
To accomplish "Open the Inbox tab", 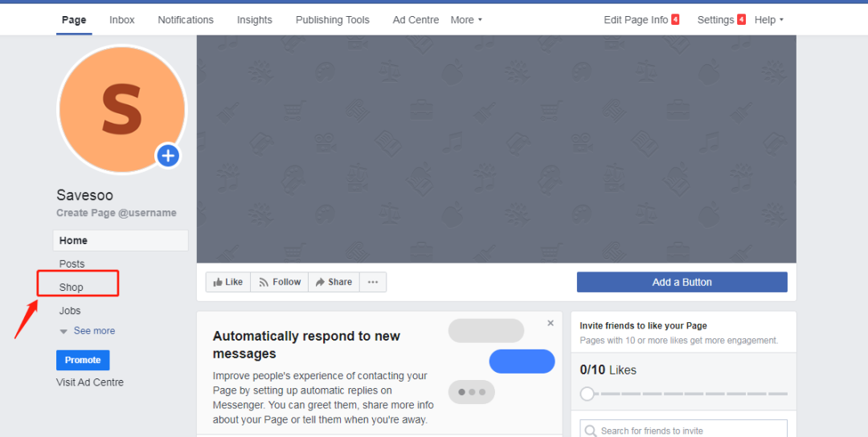I will [x=122, y=20].
